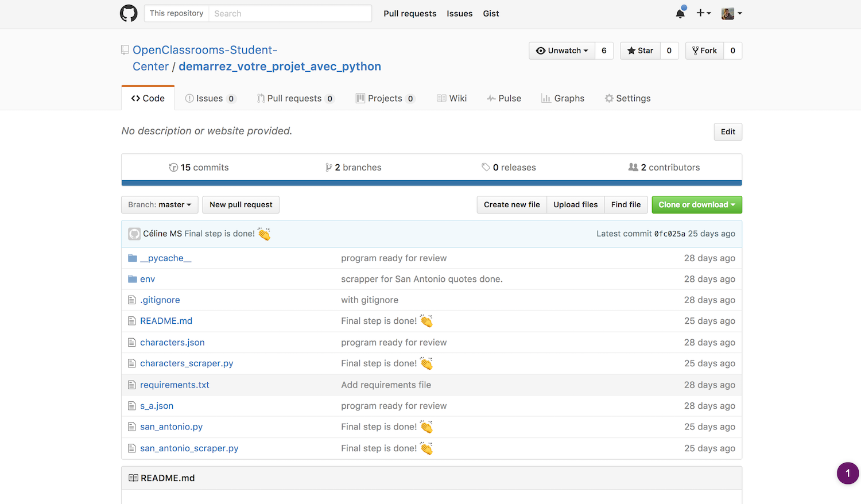Open Issues in top navigation
The width and height of the screenshot is (861, 504).
click(x=460, y=14)
